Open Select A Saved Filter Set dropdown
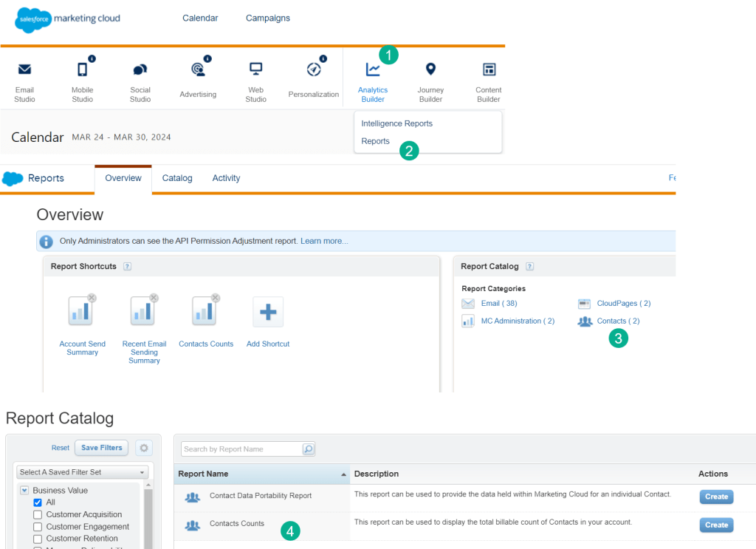 pyautogui.click(x=82, y=472)
